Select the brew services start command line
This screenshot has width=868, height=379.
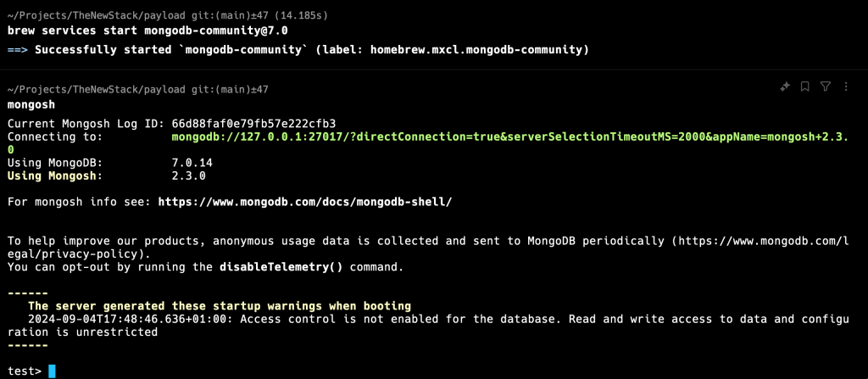click(x=147, y=30)
